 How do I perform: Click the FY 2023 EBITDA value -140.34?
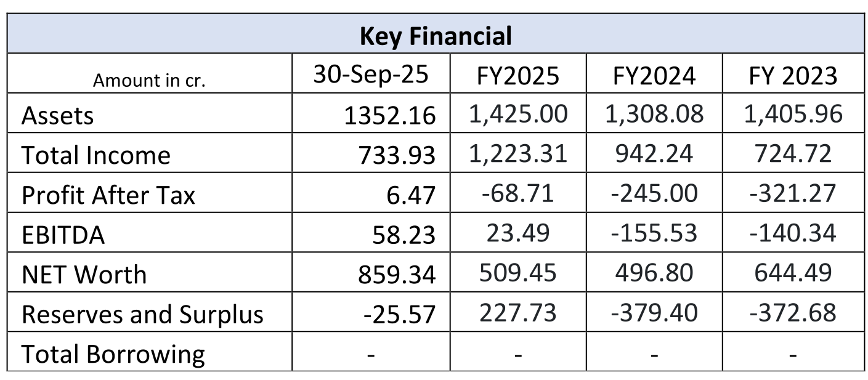[x=793, y=233]
